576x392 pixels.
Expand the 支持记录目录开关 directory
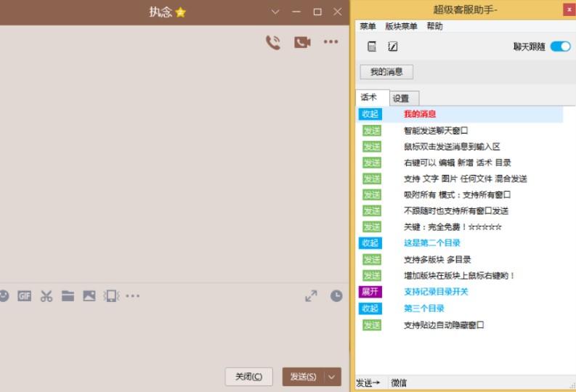[x=370, y=292]
